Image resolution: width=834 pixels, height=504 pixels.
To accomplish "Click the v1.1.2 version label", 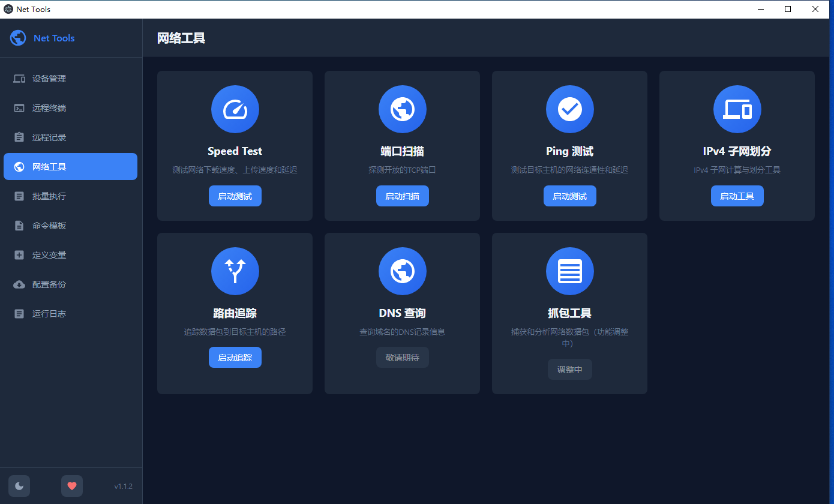I will click(x=123, y=486).
